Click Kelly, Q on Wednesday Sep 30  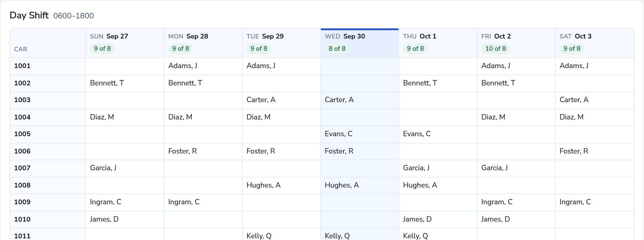point(337,236)
